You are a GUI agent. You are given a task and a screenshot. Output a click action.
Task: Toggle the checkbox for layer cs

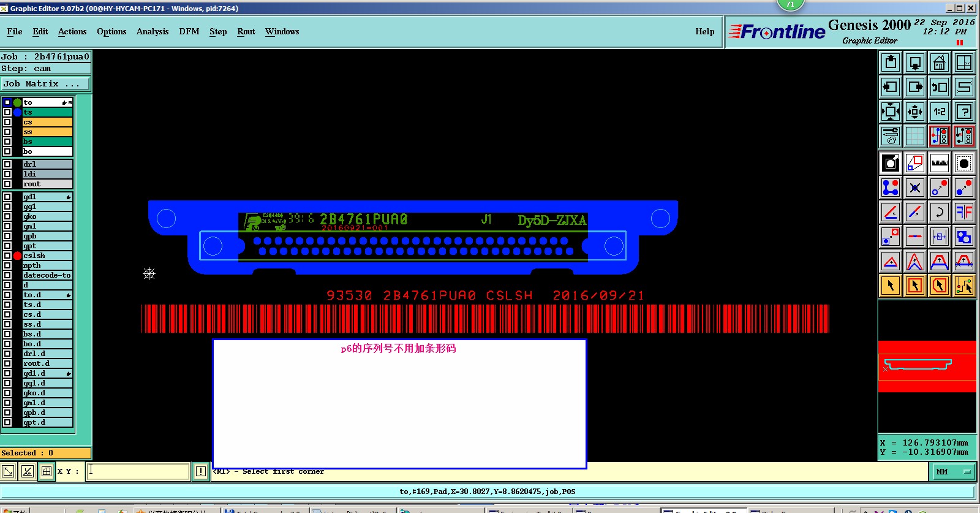[x=7, y=122]
